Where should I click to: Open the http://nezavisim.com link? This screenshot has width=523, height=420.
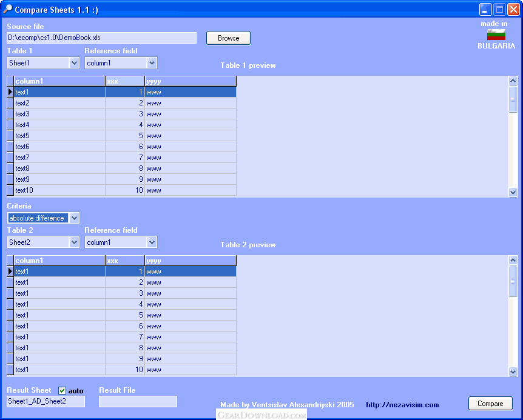tap(402, 405)
